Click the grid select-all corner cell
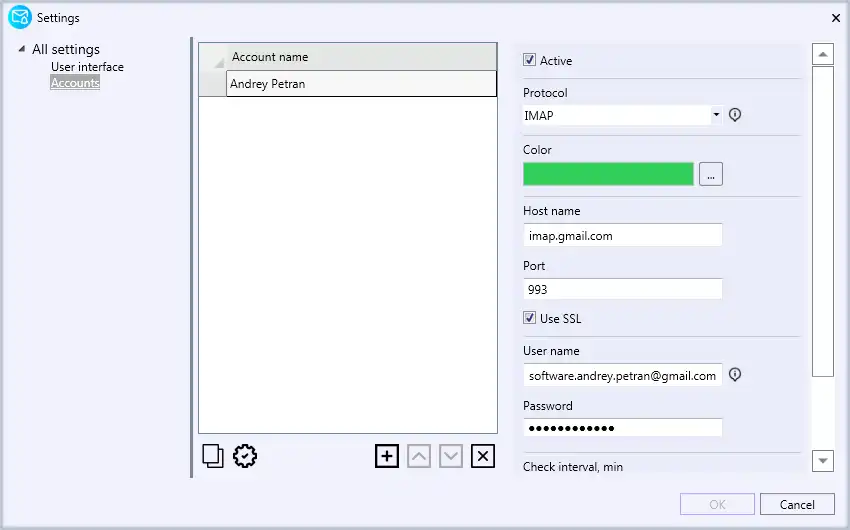The width and height of the screenshot is (850, 530). click(x=212, y=56)
